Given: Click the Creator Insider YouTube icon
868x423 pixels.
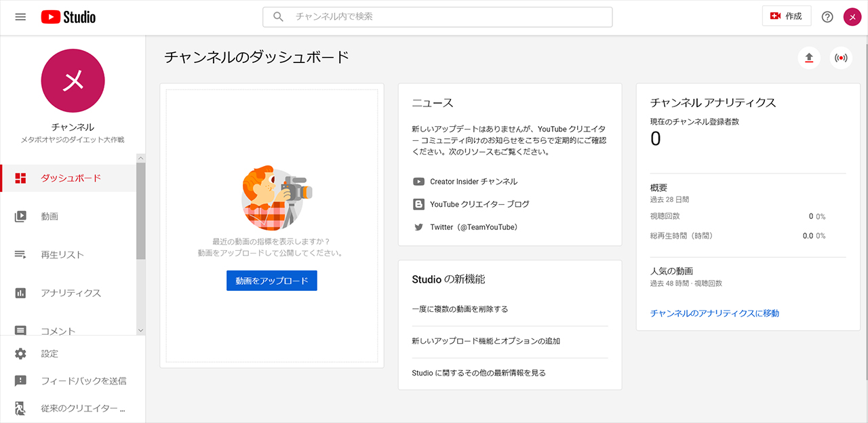Looking at the screenshot, I should click(x=418, y=182).
